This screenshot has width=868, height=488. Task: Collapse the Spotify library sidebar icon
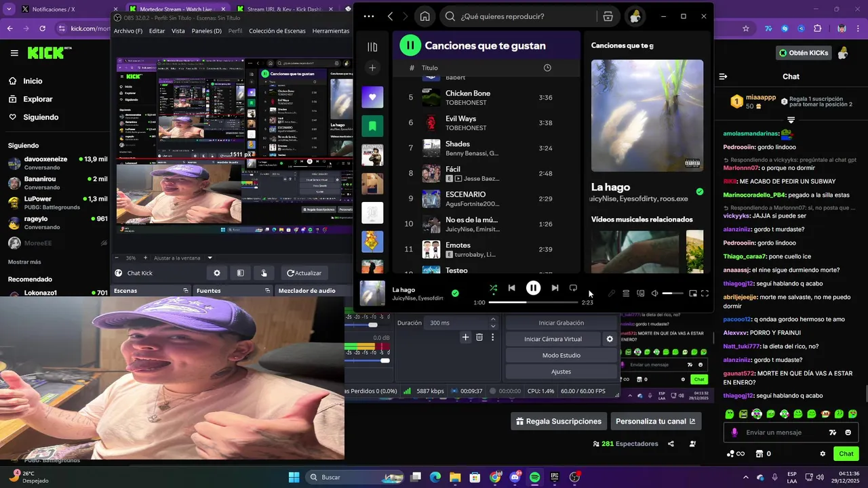point(372,47)
